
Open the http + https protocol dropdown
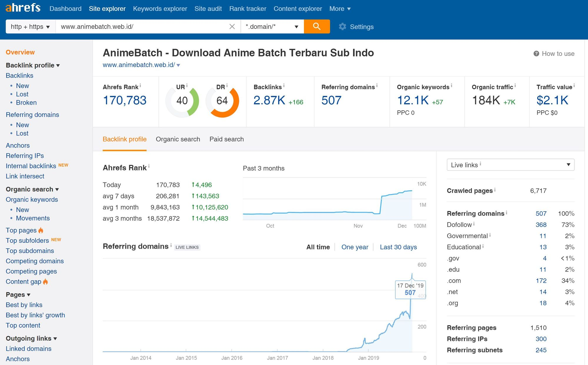(31, 26)
